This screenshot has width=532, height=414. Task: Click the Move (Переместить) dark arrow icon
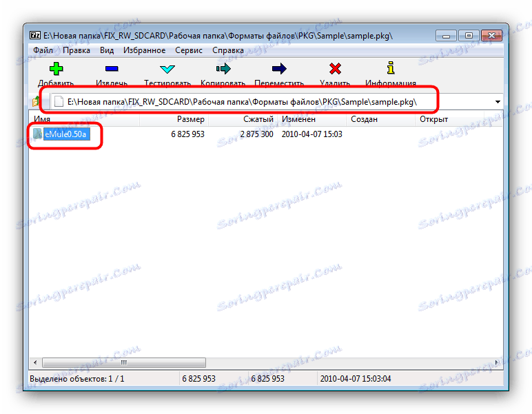point(279,69)
